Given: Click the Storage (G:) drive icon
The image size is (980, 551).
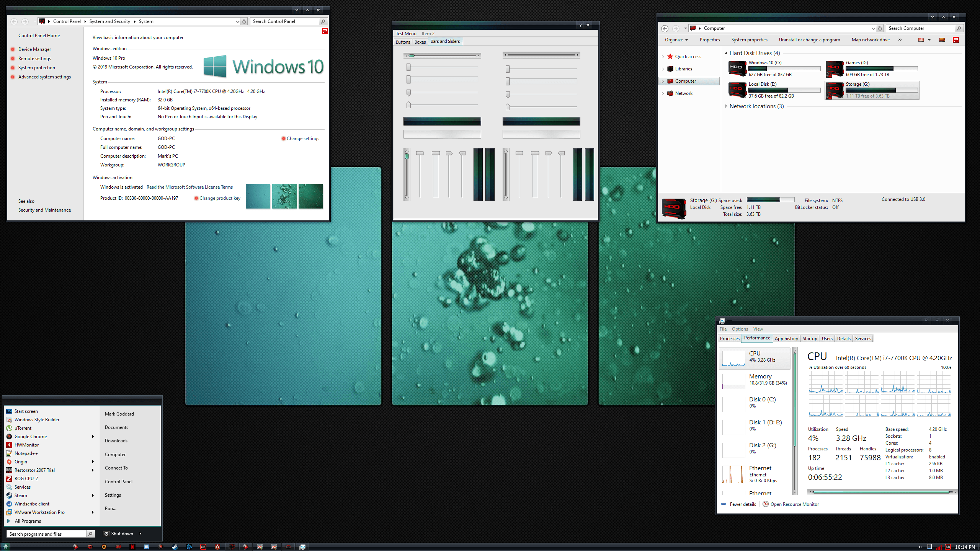Looking at the screenshot, I should click(x=835, y=90).
